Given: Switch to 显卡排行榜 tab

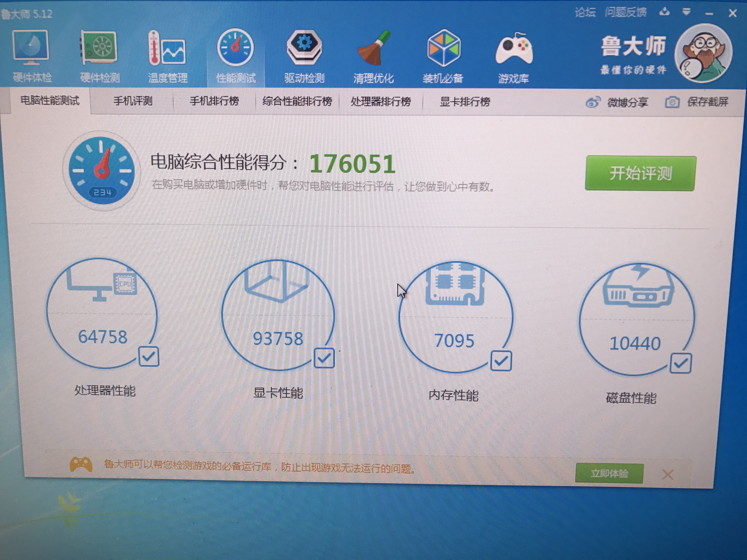Looking at the screenshot, I should (x=465, y=102).
